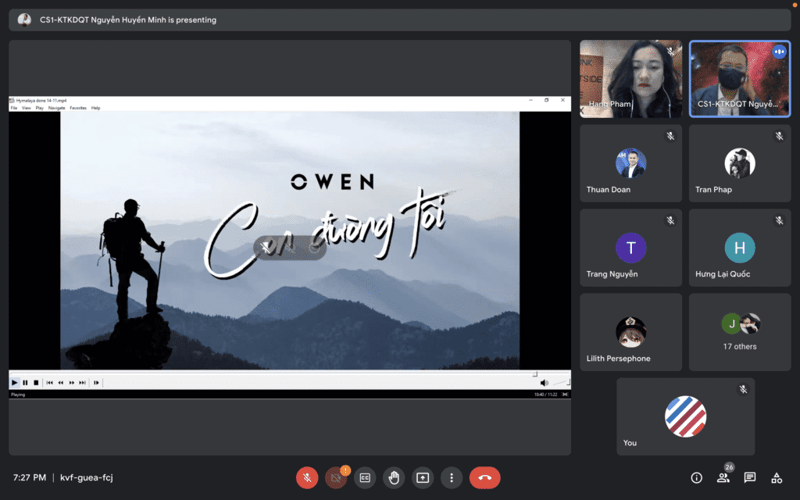Click the name label Hưng Lại Quốc
This screenshot has width=800, height=500.
point(722,274)
